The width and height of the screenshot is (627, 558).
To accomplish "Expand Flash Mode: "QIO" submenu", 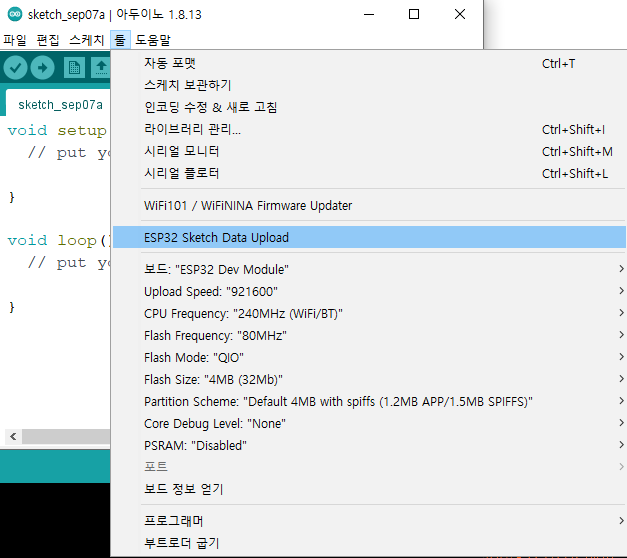I will pyautogui.click(x=369, y=357).
